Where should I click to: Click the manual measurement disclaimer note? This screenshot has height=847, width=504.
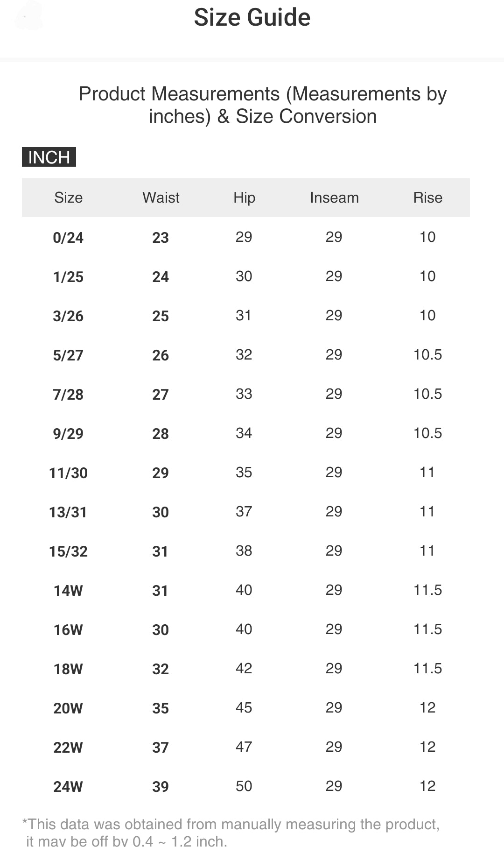[231, 832]
